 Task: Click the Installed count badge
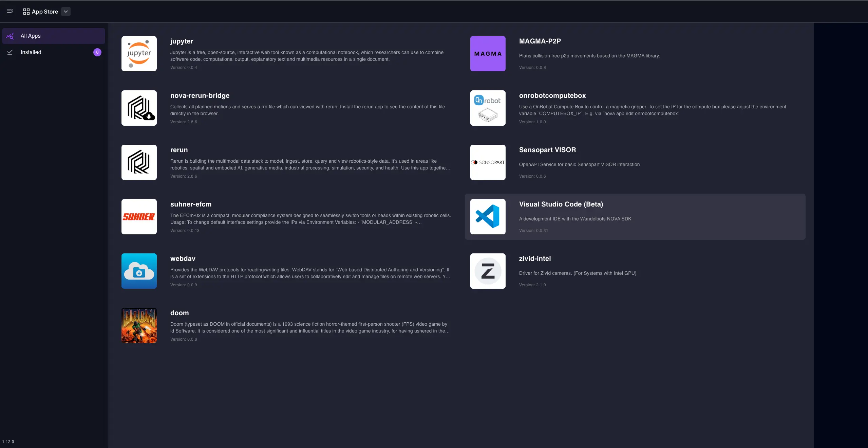point(97,52)
